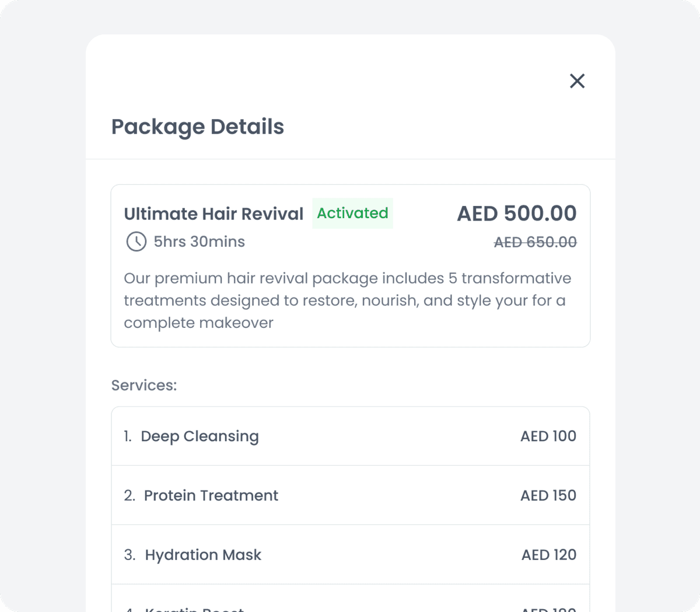Click the Package Details heading

pos(198,127)
